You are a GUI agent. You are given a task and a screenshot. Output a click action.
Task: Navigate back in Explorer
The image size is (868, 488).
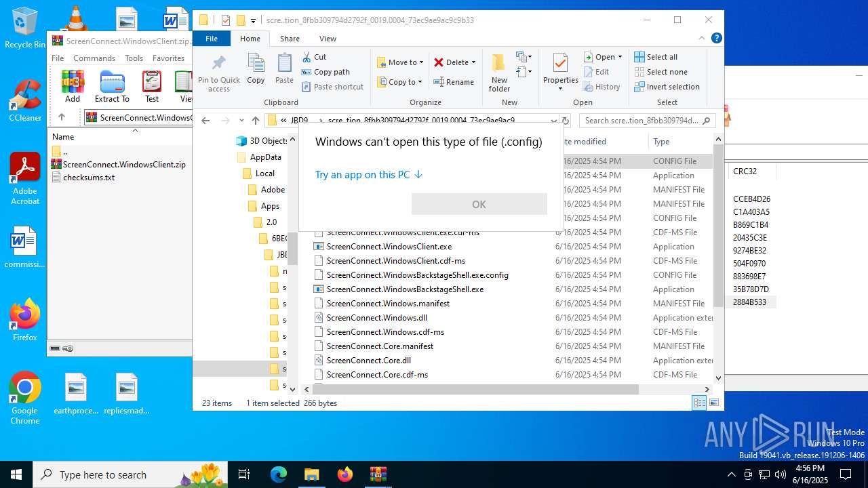click(205, 121)
